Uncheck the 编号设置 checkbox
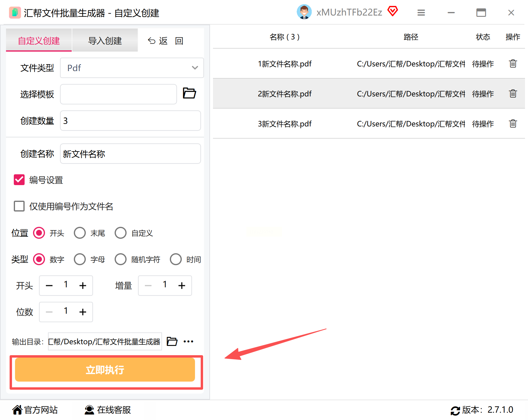 [19, 180]
